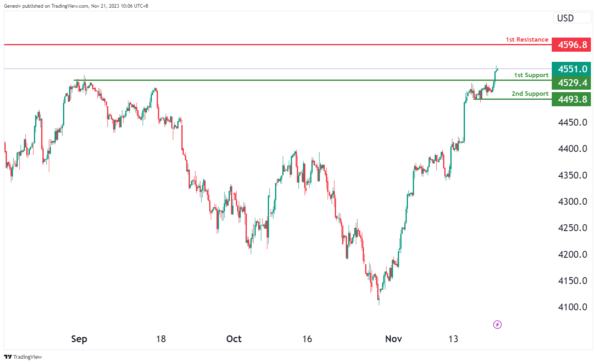The image size is (597, 364).
Task: Click the Sep date marker on time axis
Action: 79,339
